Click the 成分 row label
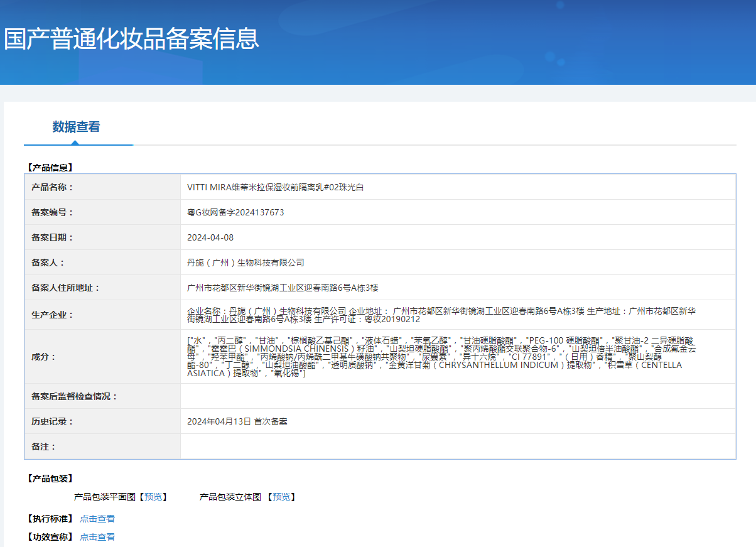Screen dimensions: 756x547 (43, 357)
